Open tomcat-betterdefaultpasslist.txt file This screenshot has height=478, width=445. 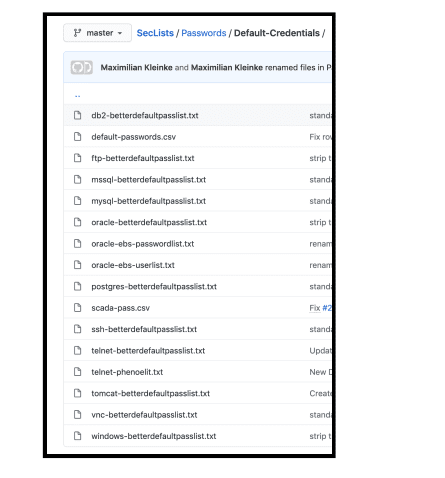click(151, 393)
